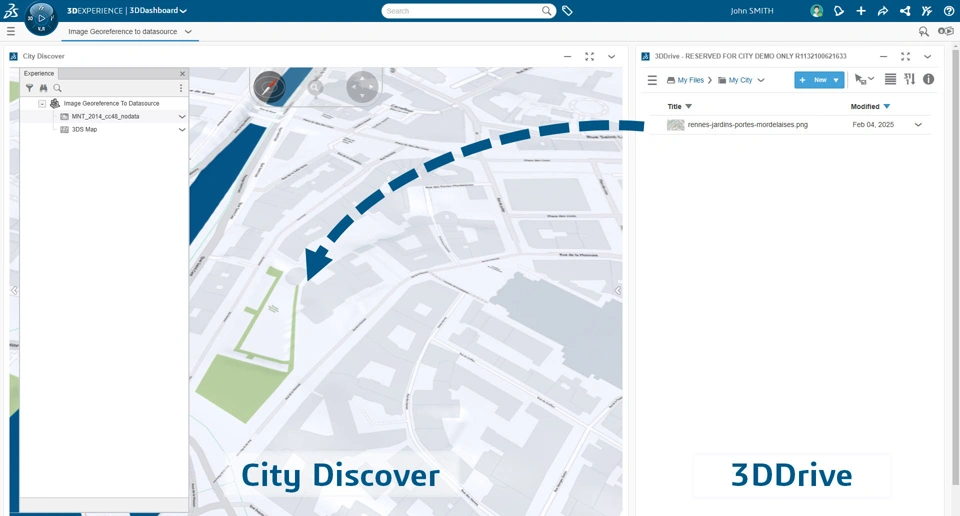The height and width of the screenshot is (516, 960).
Task: Open the 3DEXPERIENCE compass
Action: pyautogui.click(x=41, y=18)
